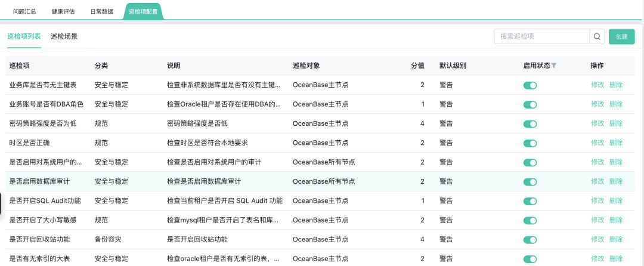This screenshot has height=266, width=644.
Task: Edit 是否启用对系统用户的 row
Action: 597,162
